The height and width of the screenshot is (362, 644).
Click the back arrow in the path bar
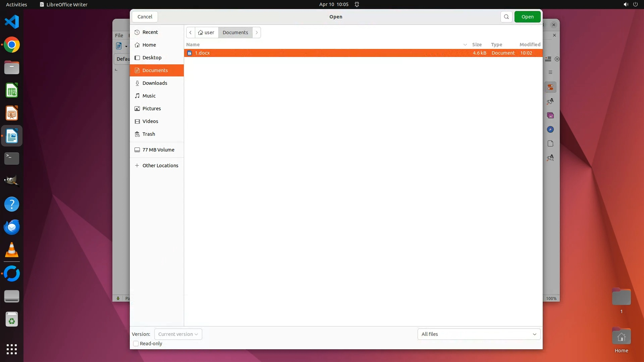point(191,33)
